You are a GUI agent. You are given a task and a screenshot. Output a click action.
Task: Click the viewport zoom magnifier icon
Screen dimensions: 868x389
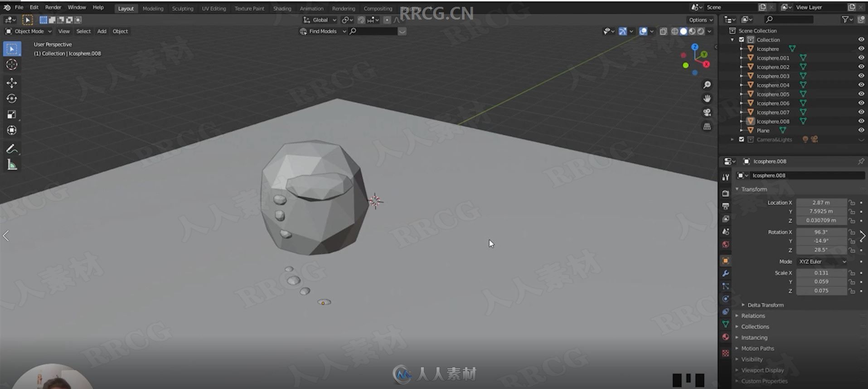coord(707,85)
